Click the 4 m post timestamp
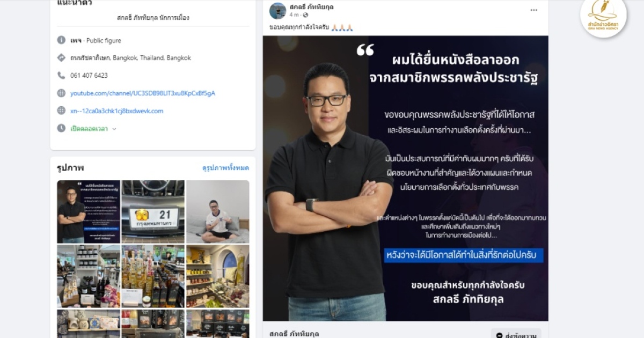This screenshot has height=338, width=644. coord(294,15)
